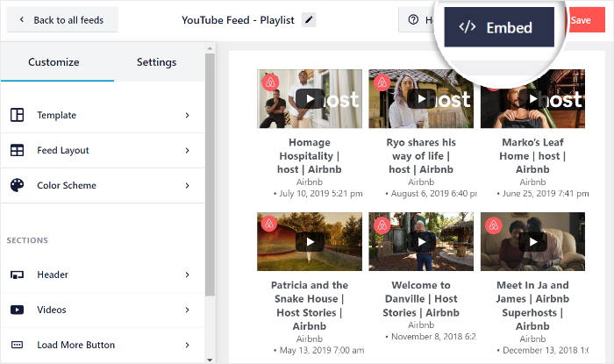Open the Homage Hospitality video title
This screenshot has height=364, width=614.
pos(310,156)
